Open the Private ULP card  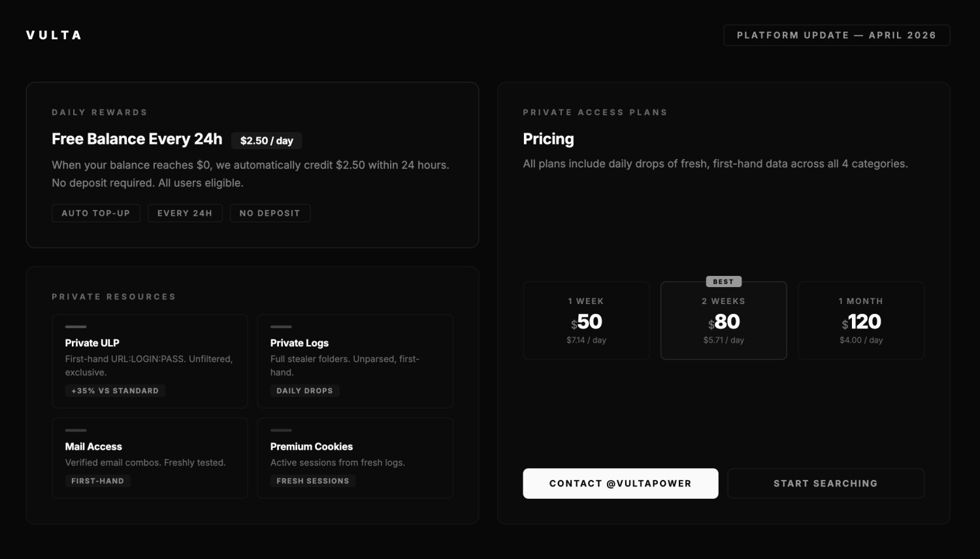(x=150, y=361)
